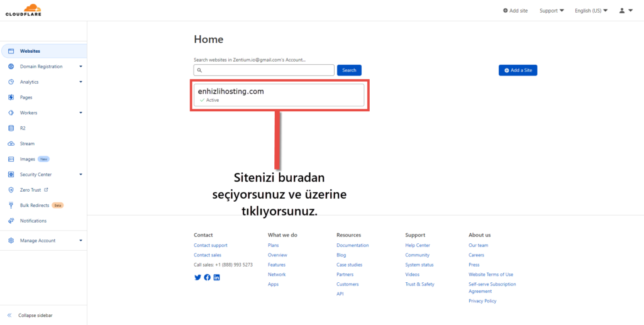
Task: Click the R2 storage icon in sidebar
Action: [11, 128]
